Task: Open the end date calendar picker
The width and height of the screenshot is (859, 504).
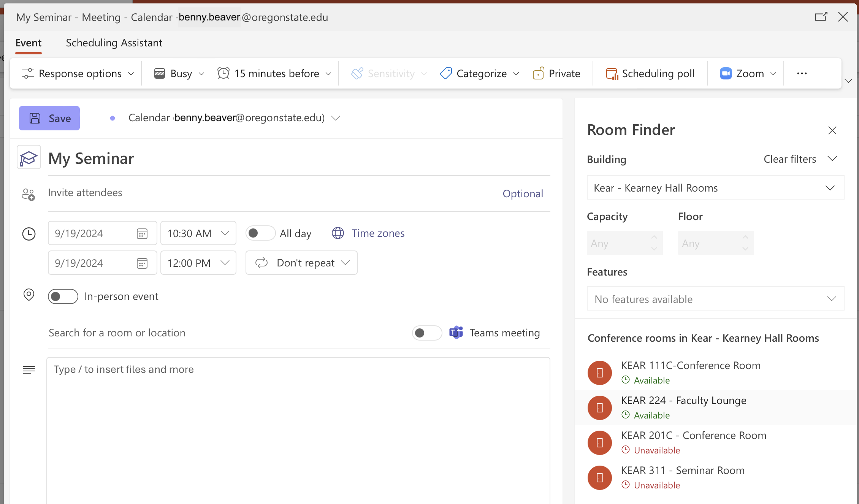Action: pyautogui.click(x=142, y=263)
